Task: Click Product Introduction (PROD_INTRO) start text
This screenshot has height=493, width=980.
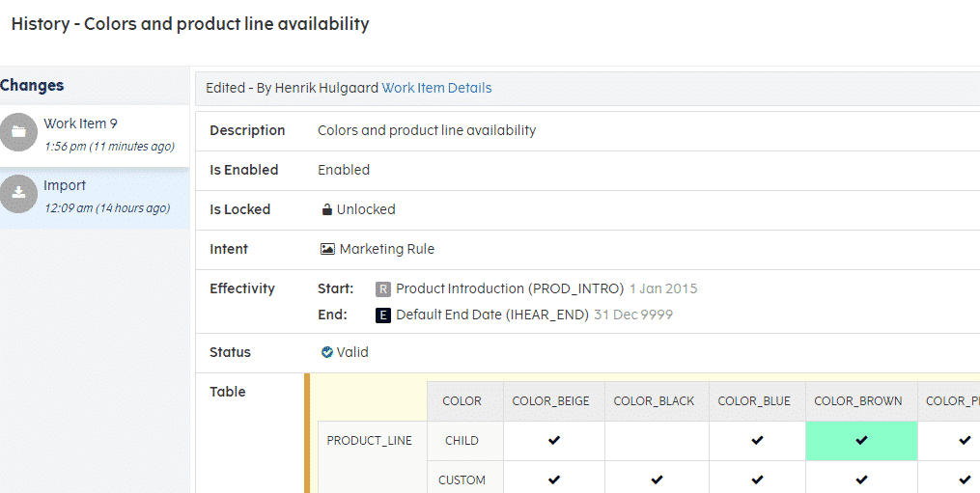Action: point(510,288)
